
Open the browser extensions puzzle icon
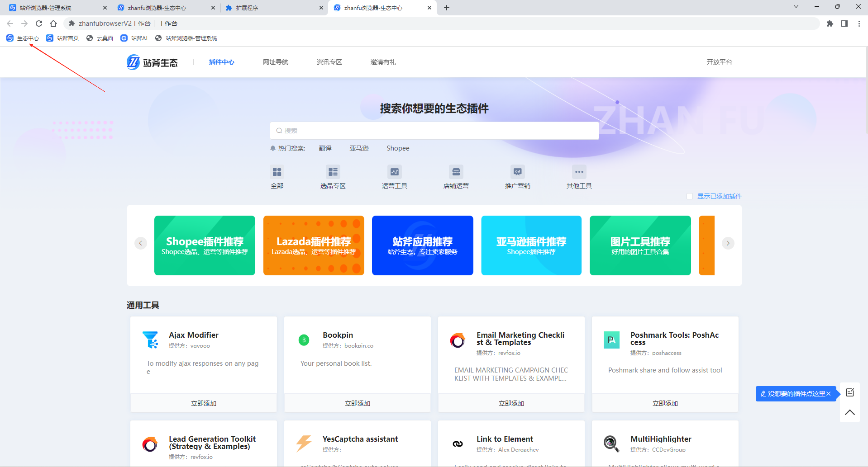point(830,24)
